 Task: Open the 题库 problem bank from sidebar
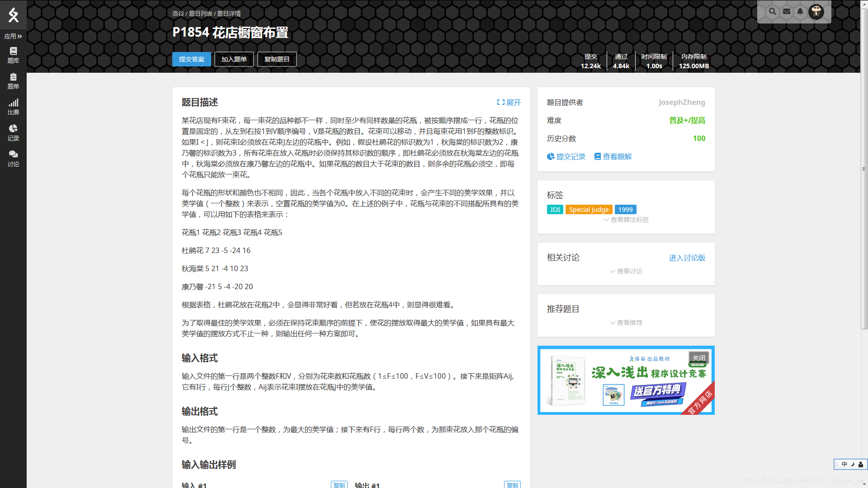pos(13,55)
